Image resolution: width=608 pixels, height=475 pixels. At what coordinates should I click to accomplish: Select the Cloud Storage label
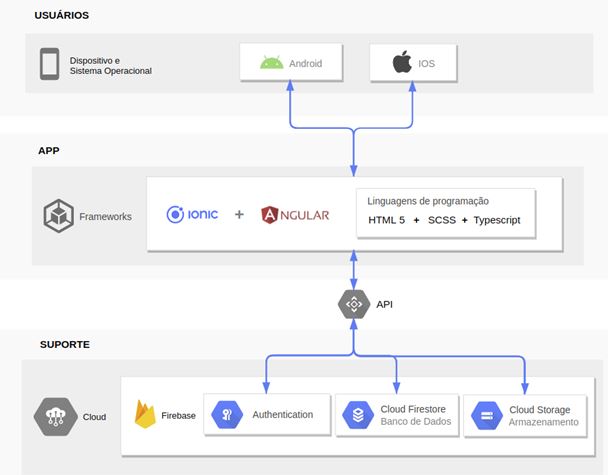click(540, 409)
